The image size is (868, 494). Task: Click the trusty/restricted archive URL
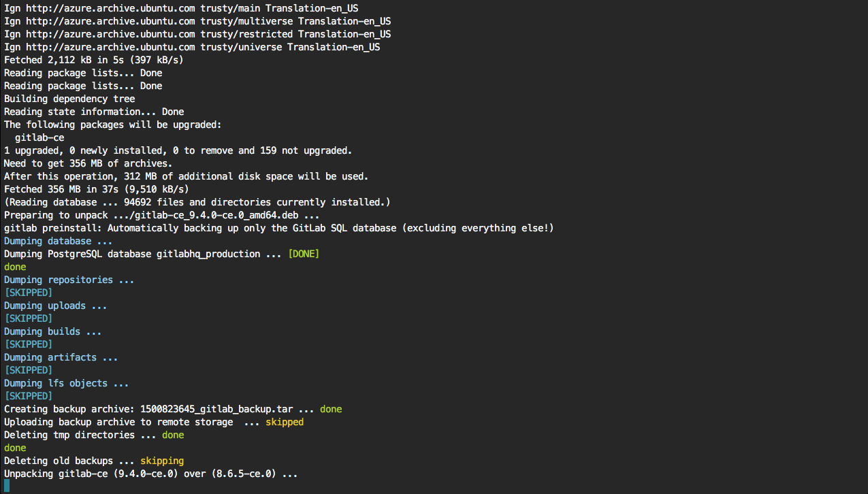click(110, 34)
